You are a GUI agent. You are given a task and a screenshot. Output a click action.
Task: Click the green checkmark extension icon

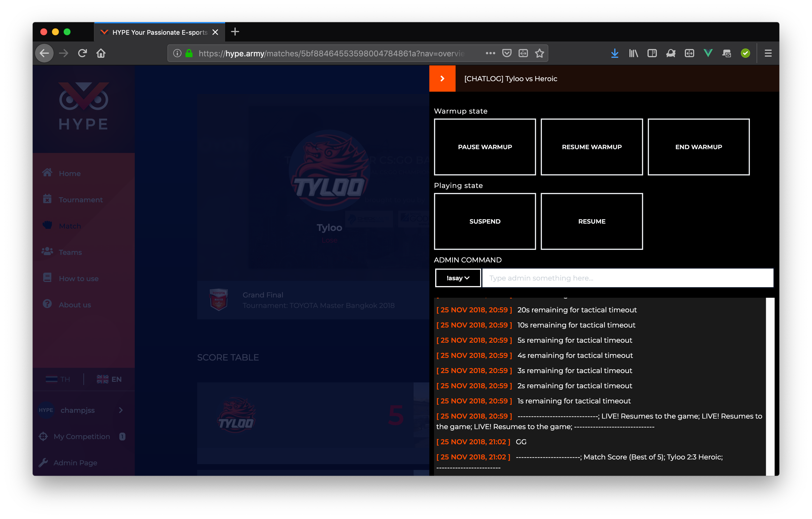[x=745, y=53]
